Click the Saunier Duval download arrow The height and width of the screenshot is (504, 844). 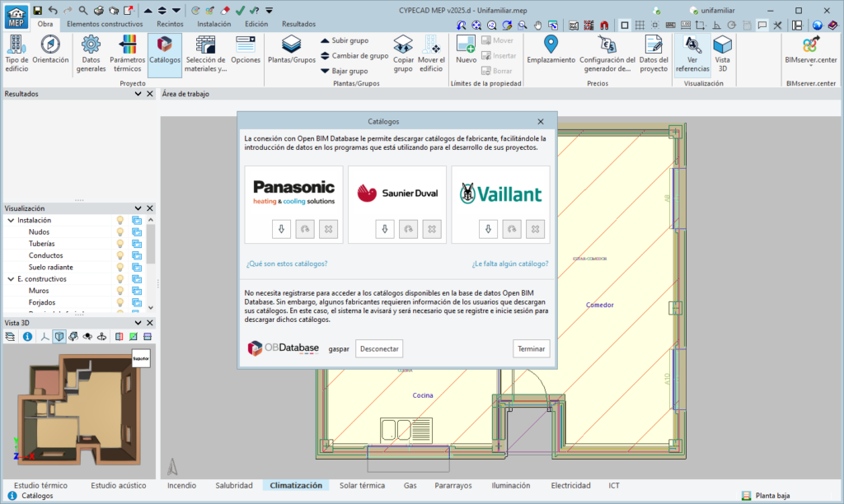point(384,229)
